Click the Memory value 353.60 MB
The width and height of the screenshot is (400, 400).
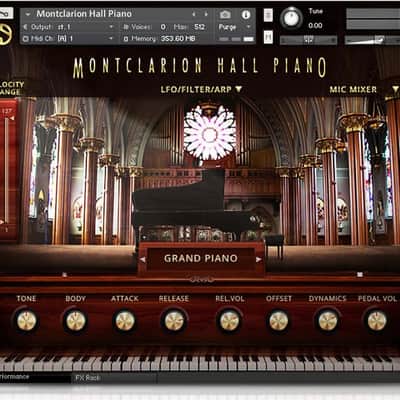[178, 39]
